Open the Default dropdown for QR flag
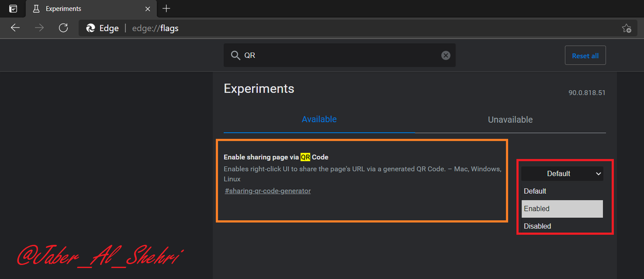 [562, 174]
